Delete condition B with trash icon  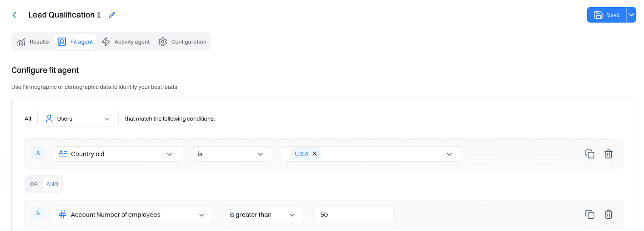pos(608,214)
